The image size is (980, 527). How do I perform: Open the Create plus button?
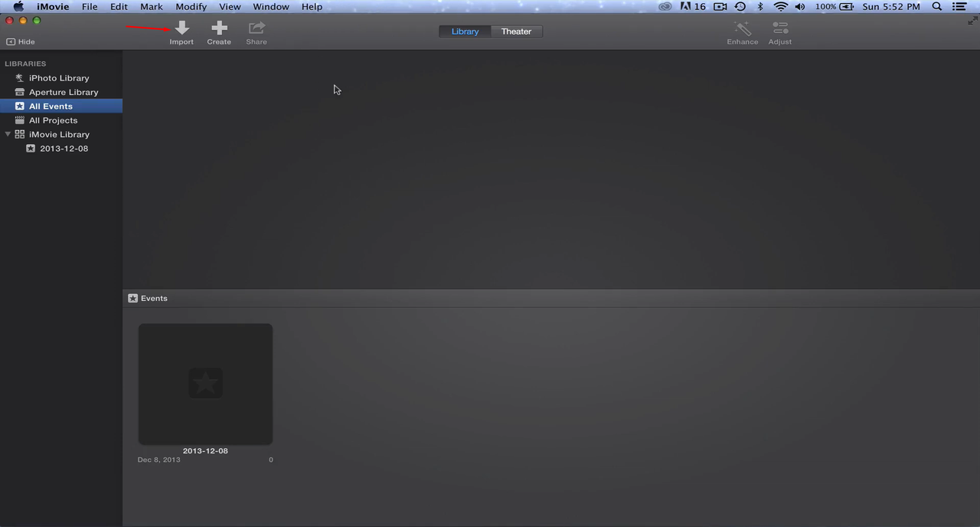click(219, 32)
